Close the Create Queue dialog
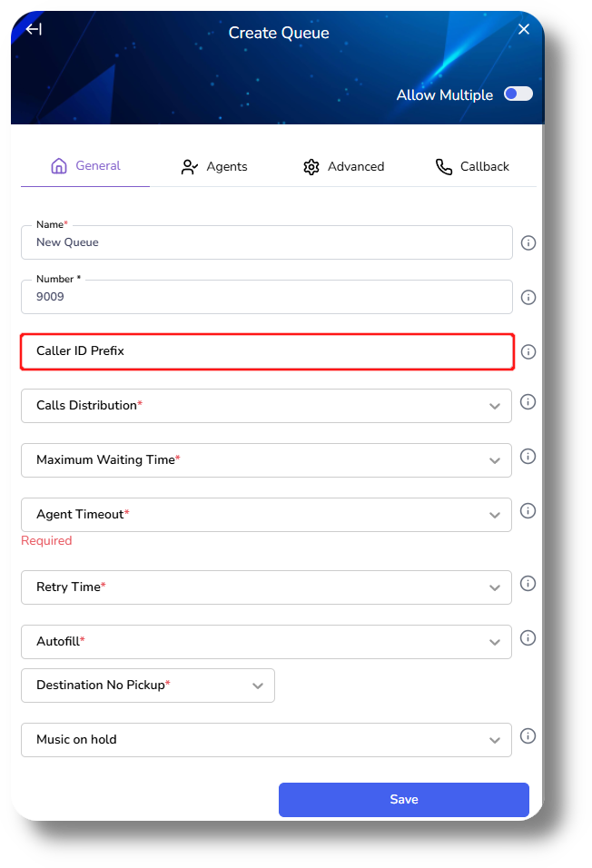 point(524,29)
